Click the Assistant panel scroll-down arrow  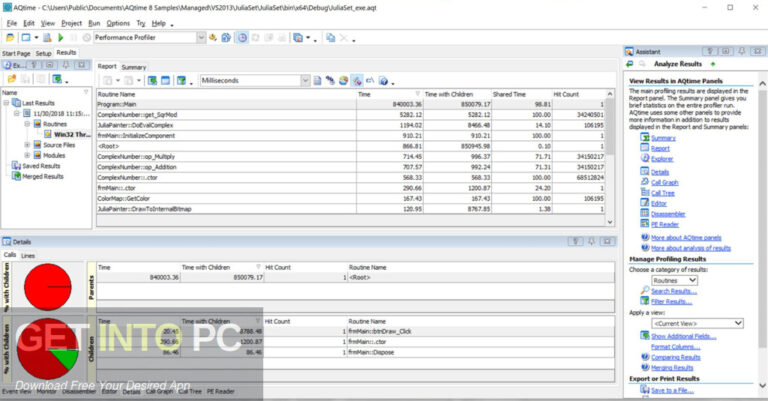tap(762, 386)
